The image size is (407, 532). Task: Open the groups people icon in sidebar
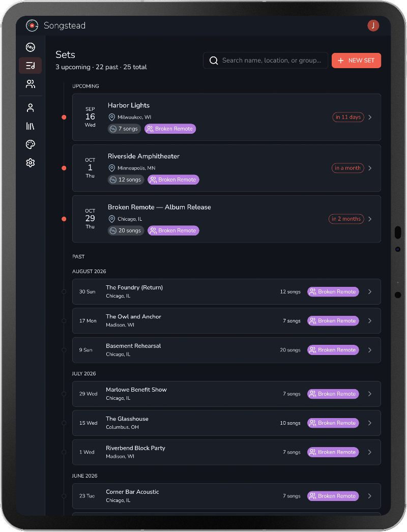pyautogui.click(x=30, y=84)
